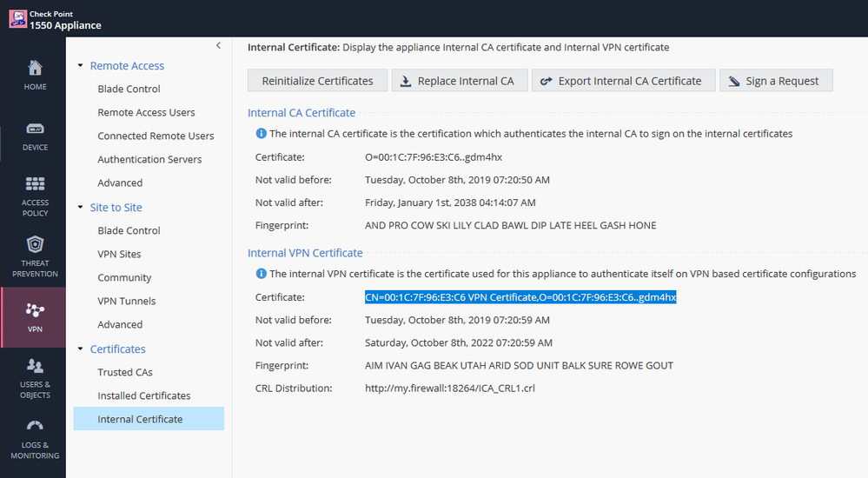Screen dimensions: 868x478
Task: Click Reinitialize Certificates button
Action: click(x=318, y=81)
